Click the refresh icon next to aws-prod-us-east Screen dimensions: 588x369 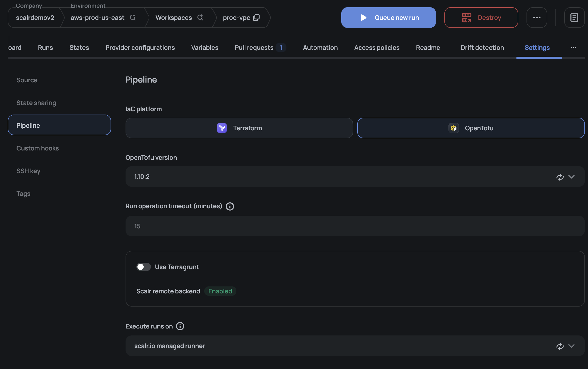pos(133,18)
